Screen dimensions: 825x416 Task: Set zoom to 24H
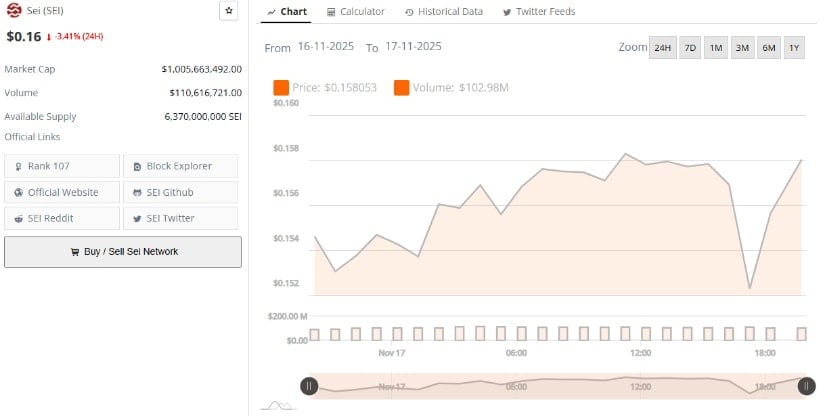[662, 48]
